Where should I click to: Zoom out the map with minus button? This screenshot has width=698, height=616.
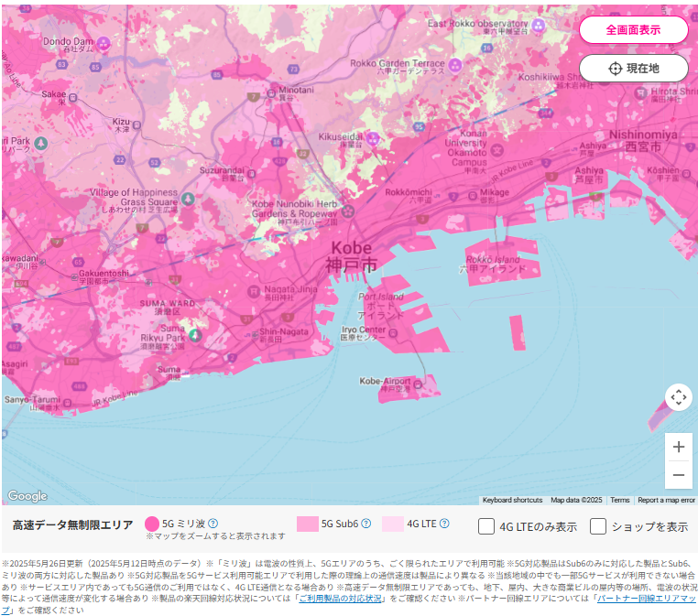[x=679, y=474]
